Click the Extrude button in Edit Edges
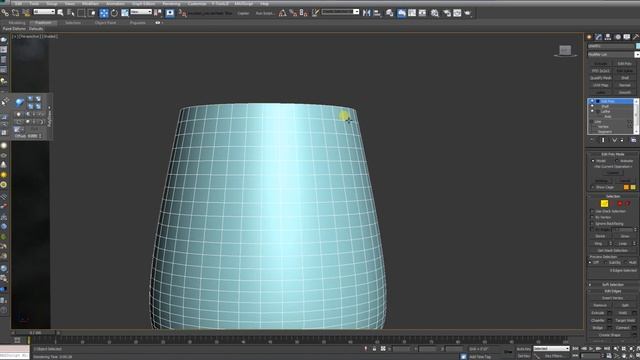640x360 pixels. click(598, 313)
